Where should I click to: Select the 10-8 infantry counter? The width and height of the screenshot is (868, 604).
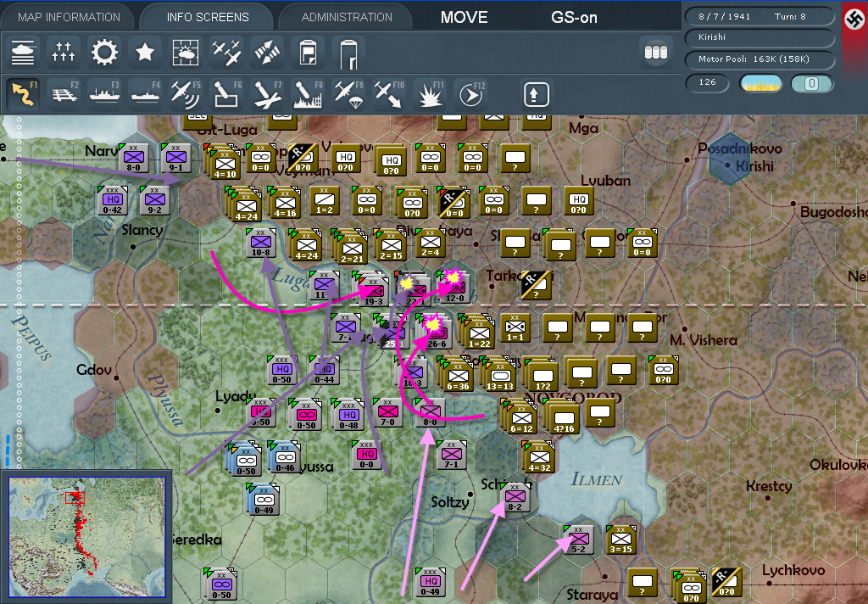pyautogui.click(x=261, y=243)
